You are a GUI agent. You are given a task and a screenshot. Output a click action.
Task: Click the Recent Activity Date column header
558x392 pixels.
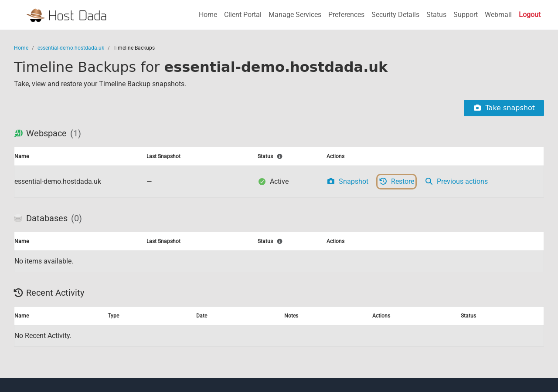tap(202, 316)
